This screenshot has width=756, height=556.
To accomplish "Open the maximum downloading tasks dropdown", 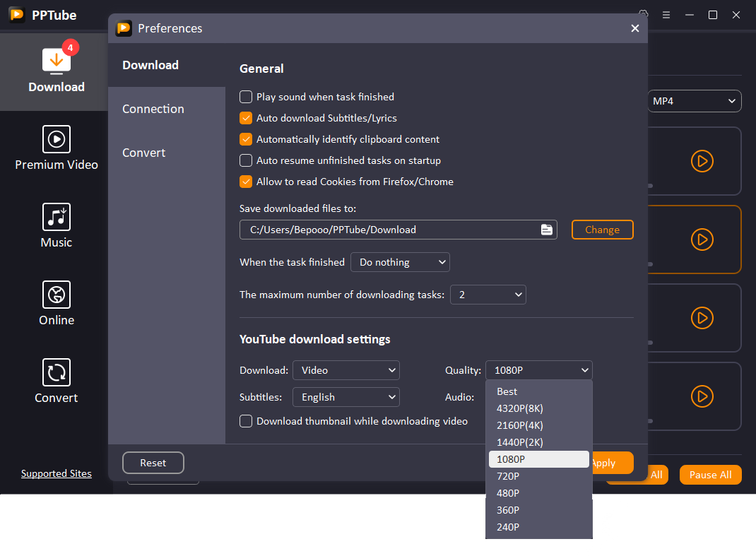I will 488,295.
